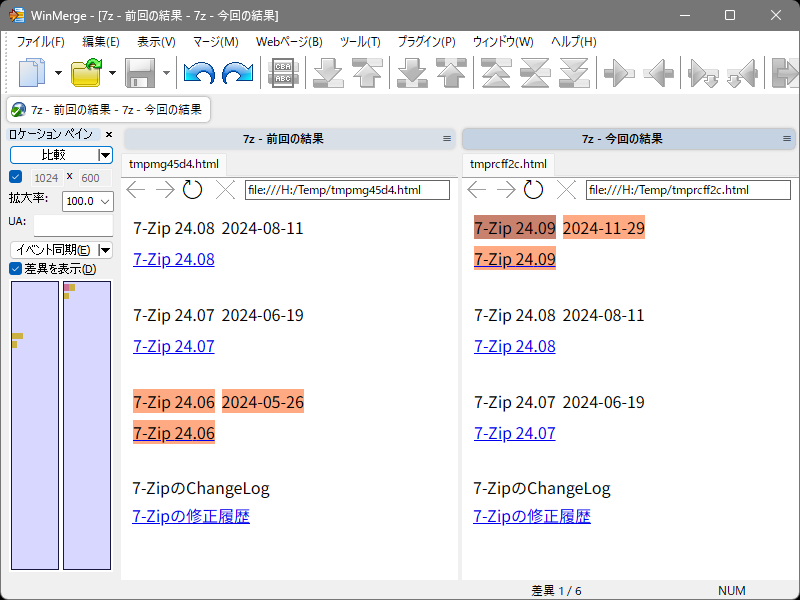The image size is (800, 600).
Task: Reload the right browser pane
Action: [x=533, y=190]
